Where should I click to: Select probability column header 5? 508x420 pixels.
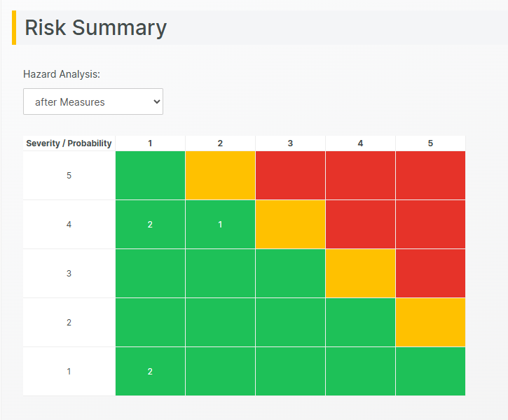430,143
